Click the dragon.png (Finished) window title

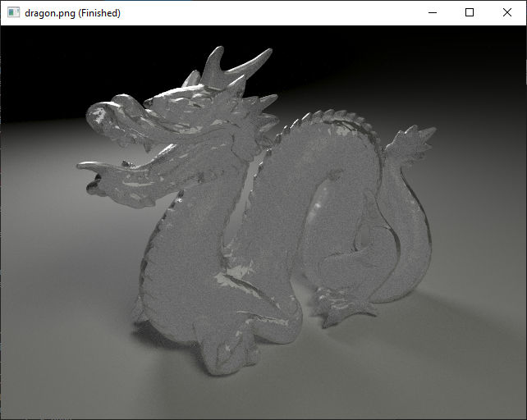pos(72,13)
